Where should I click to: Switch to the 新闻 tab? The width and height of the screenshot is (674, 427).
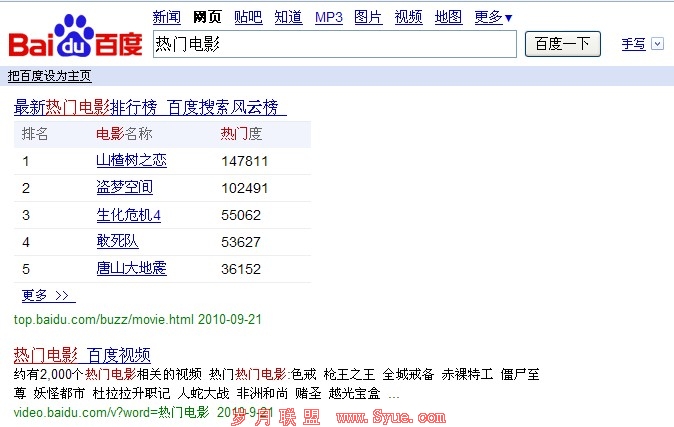click(x=166, y=17)
